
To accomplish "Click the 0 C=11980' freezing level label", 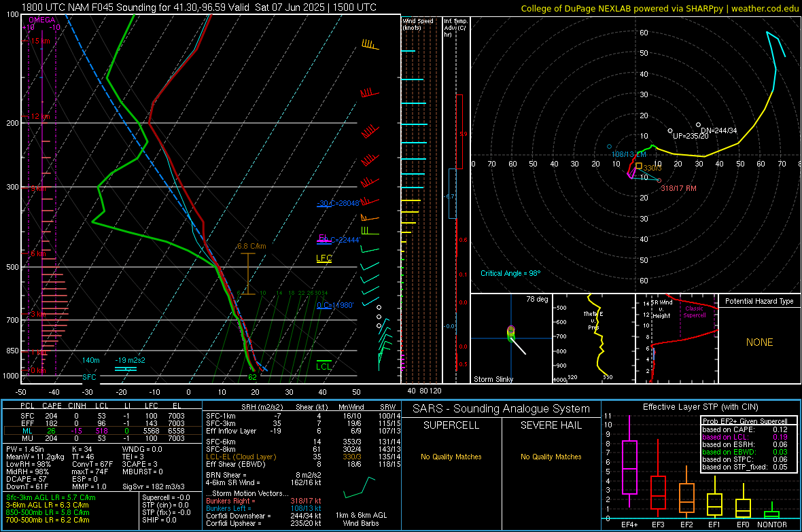I will point(335,305).
